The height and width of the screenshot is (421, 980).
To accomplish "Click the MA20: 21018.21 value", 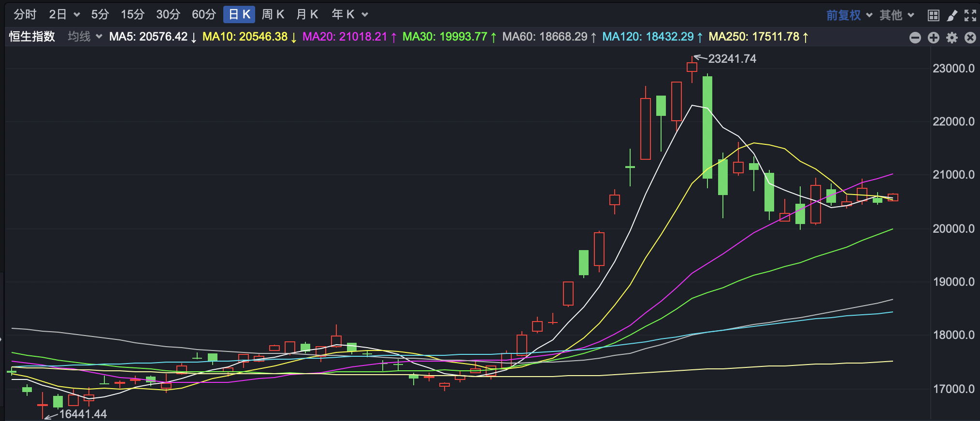I will [349, 37].
